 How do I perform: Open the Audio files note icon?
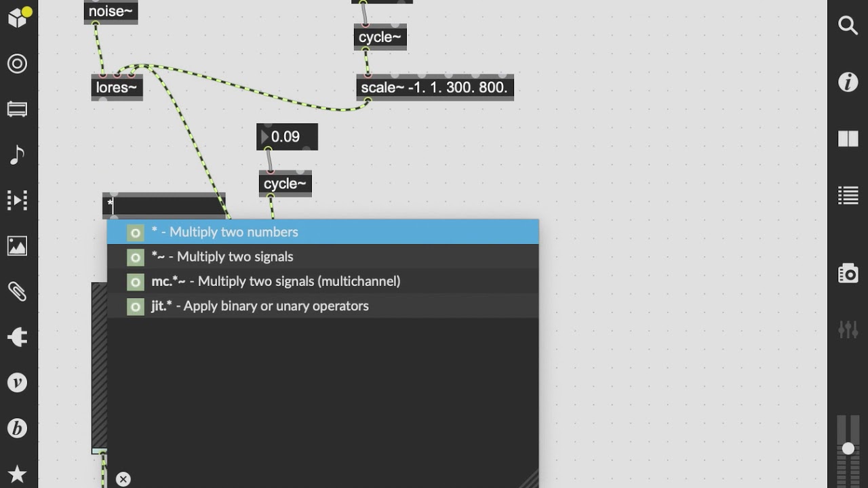pyautogui.click(x=18, y=155)
